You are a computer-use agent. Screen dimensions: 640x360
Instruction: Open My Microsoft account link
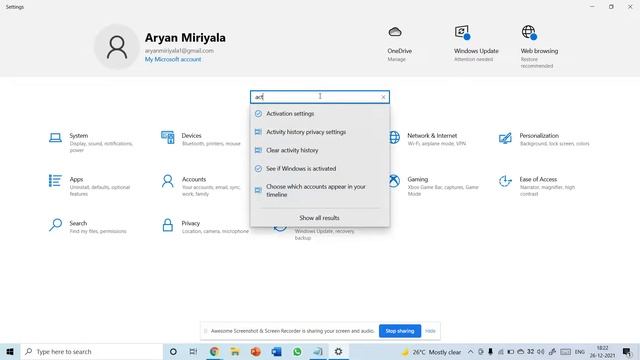click(x=173, y=59)
